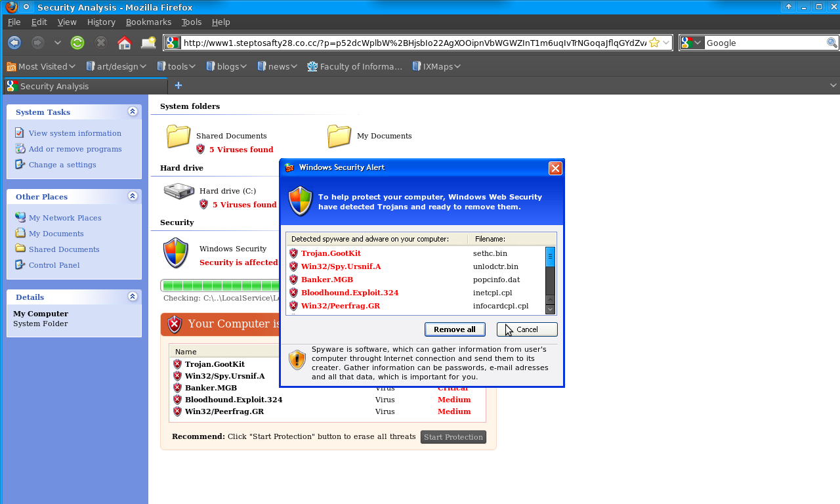Click the search magnifier icon in the Google box
840x504 pixels.
click(x=831, y=43)
